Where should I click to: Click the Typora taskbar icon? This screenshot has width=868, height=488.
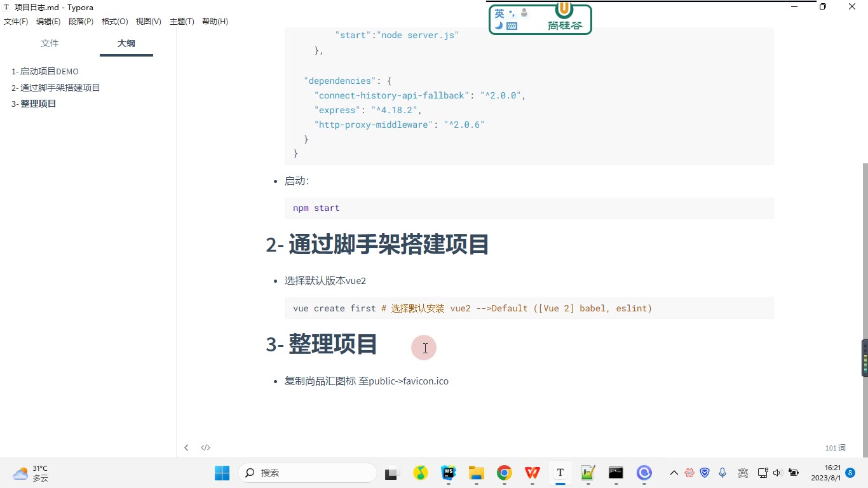coord(560,473)
